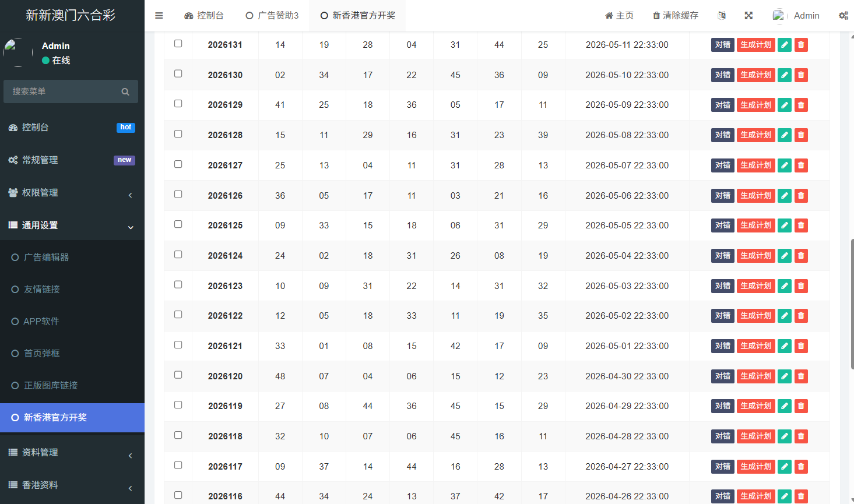Screen dimensions: 854x504
Task: Click the 对错 button for 2026129
Action: [x=723, y=105]
